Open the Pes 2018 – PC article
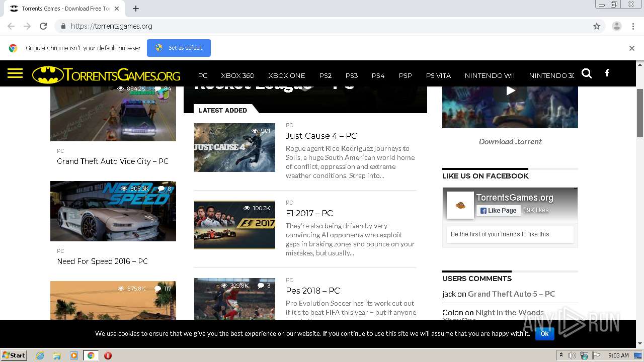Screen dimensions: 644x362 click(313, 291)
